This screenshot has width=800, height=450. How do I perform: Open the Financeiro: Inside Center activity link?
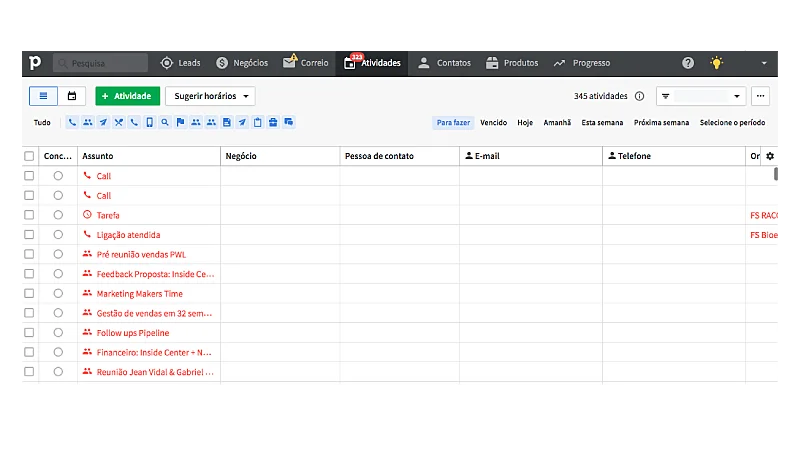(x=154, y=353)
